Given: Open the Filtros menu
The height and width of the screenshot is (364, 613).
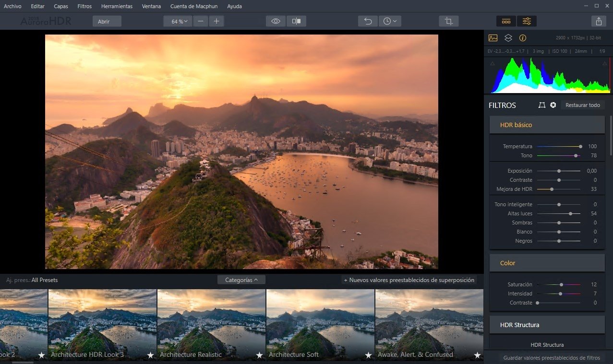Looking at the screenshot, I should point(84,6).
